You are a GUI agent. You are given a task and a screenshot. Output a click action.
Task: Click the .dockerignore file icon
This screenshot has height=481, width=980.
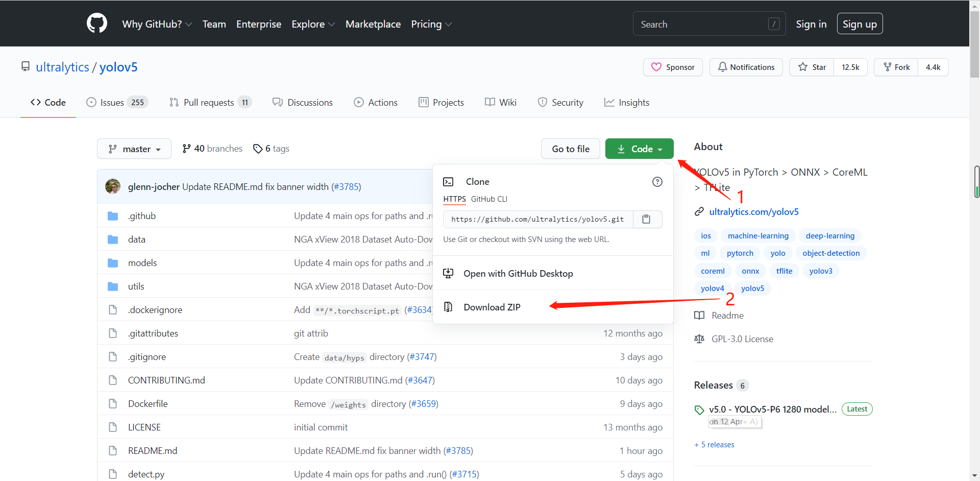tap(113, 310)
